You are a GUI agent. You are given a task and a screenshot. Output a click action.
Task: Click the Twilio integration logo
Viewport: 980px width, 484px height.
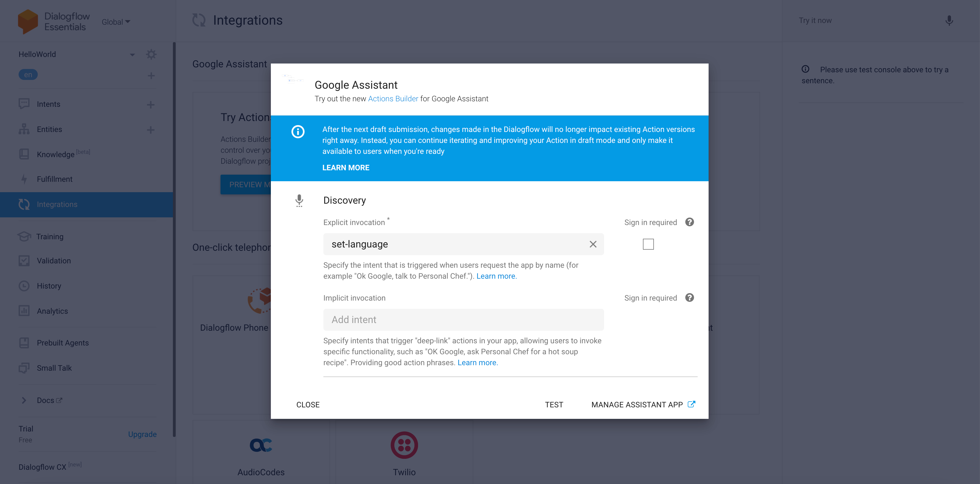[x=404, y=445]
